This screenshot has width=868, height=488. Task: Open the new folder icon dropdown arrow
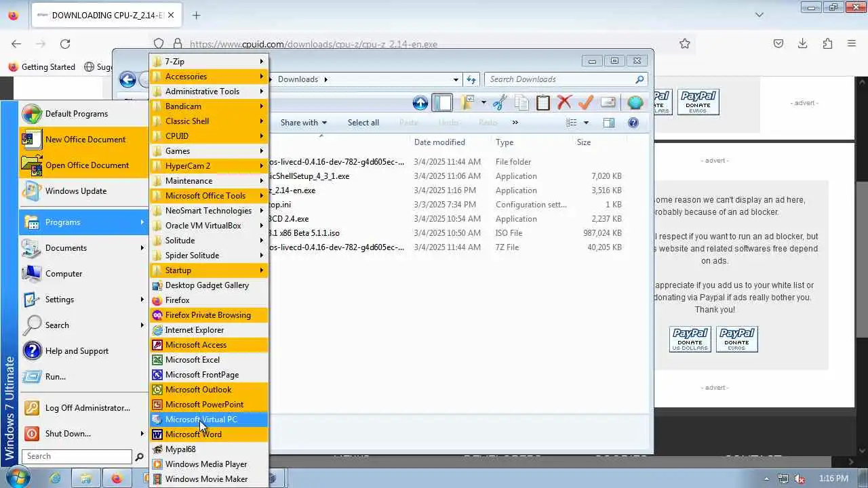click(484, 103)
